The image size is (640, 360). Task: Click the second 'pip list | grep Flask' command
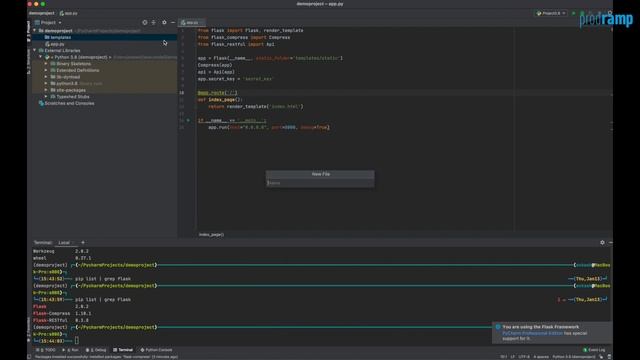pyautogui.click(x=103, y=300)
